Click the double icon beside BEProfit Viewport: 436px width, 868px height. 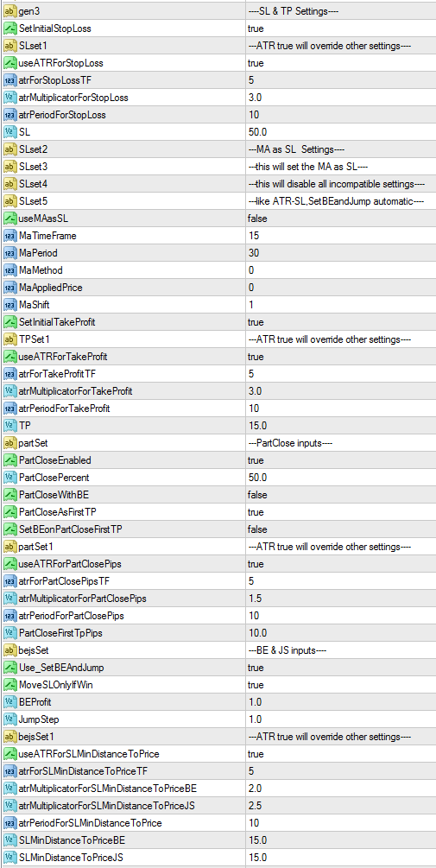(10, 701)
